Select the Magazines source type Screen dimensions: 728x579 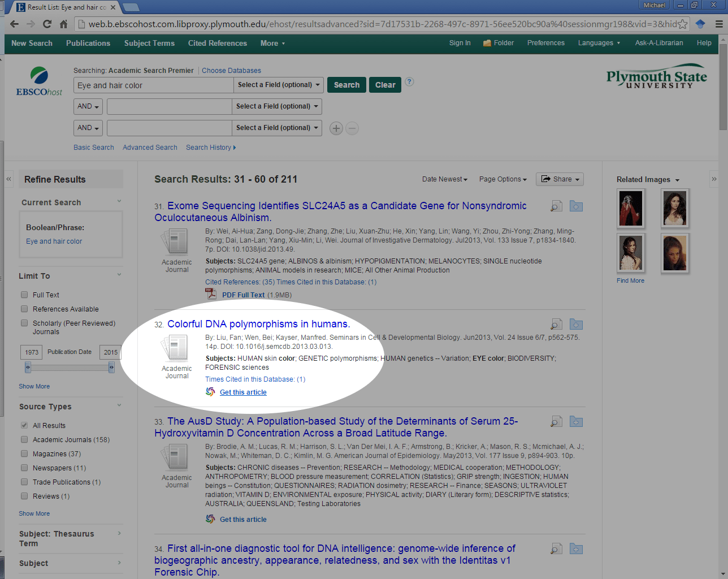[x=24, y=453]
